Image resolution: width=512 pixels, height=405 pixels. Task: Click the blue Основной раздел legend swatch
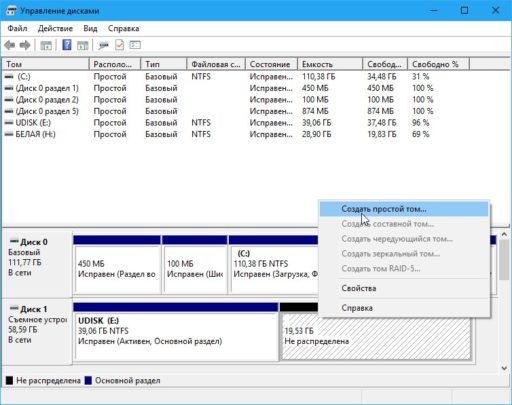click(88, 380)
